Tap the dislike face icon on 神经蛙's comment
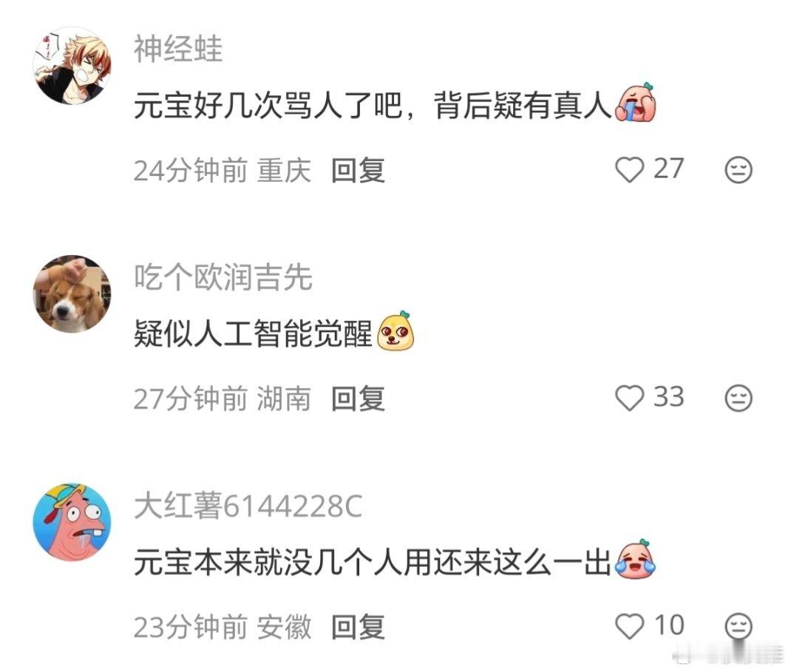This screenshot has width=791, height=672. (739, 169)
